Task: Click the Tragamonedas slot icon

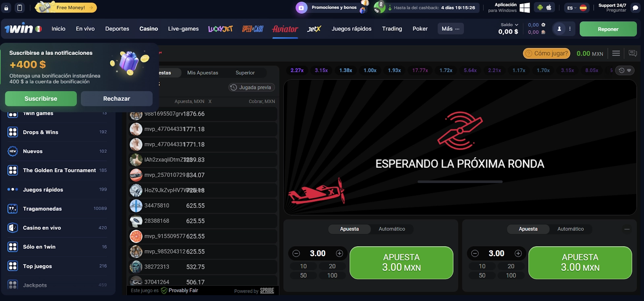Action: pos(13,209)
